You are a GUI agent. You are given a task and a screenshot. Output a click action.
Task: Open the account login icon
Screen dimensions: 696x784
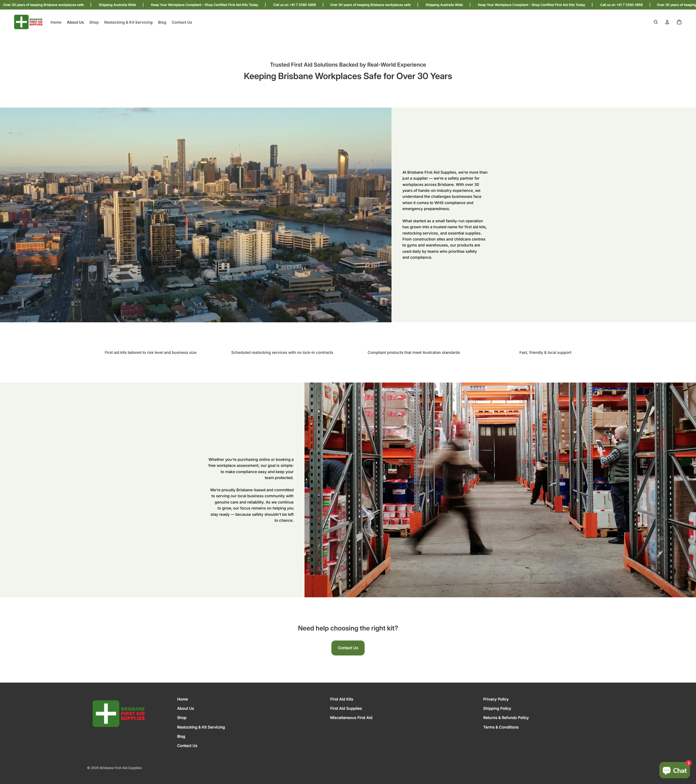[x=667, y=22]
